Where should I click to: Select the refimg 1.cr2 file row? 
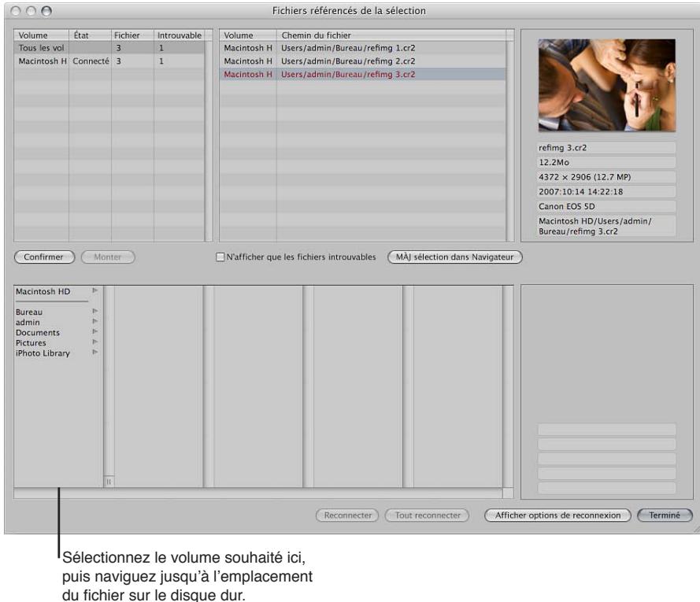point(363,48)
